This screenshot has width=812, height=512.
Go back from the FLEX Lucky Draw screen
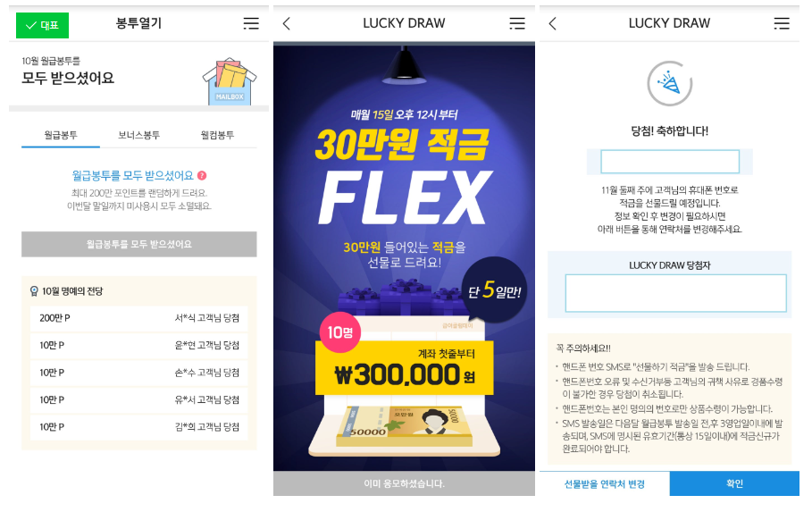pos(287,23)
